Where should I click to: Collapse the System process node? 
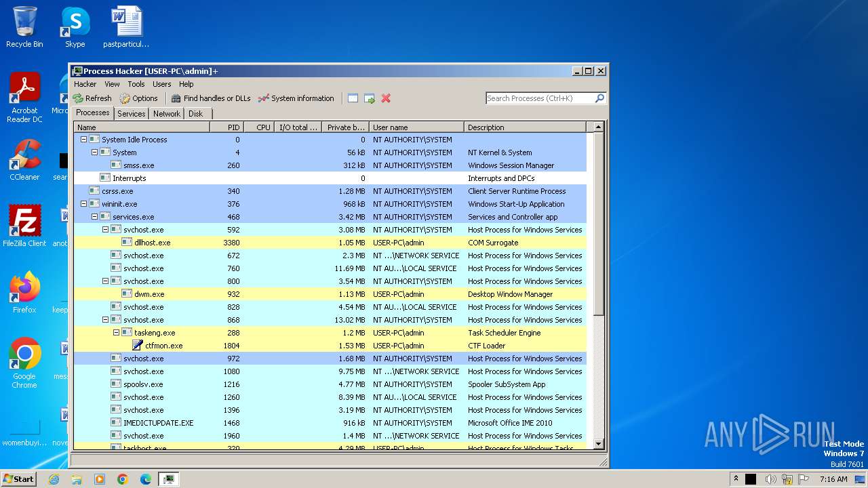tap(94, 152)
